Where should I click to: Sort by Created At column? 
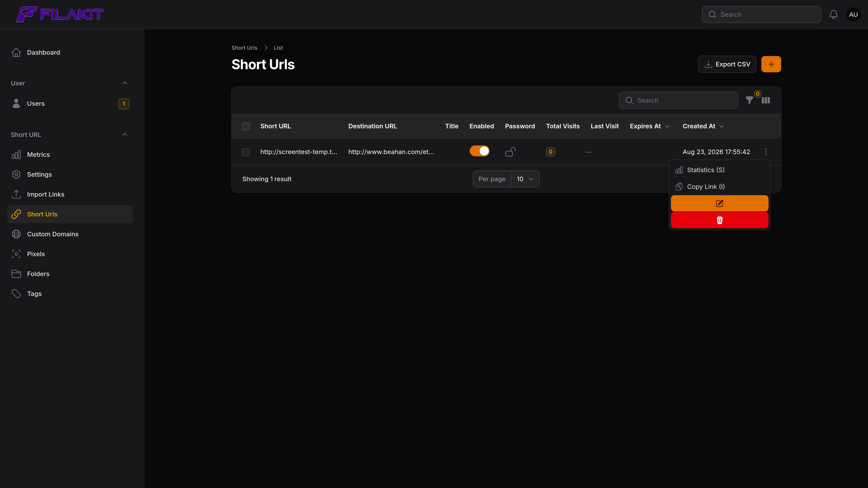[x=703, y=126]
